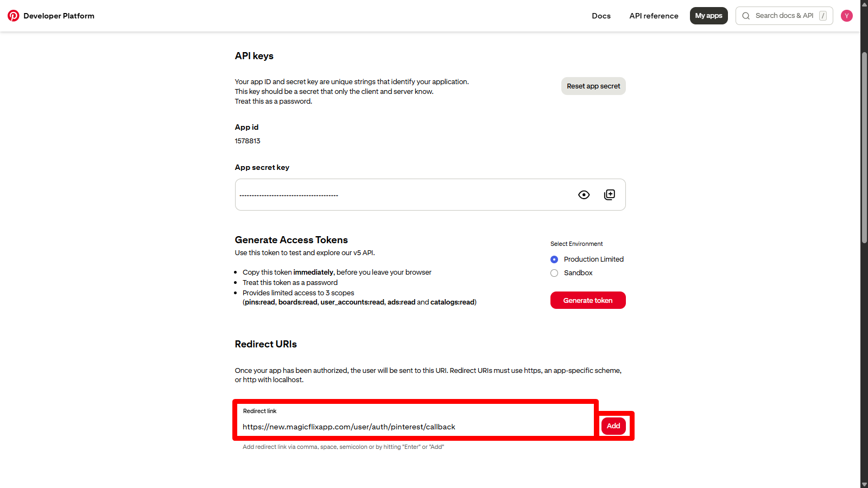
Task: Click the search magnifier icon
Action: coord(746,16)
